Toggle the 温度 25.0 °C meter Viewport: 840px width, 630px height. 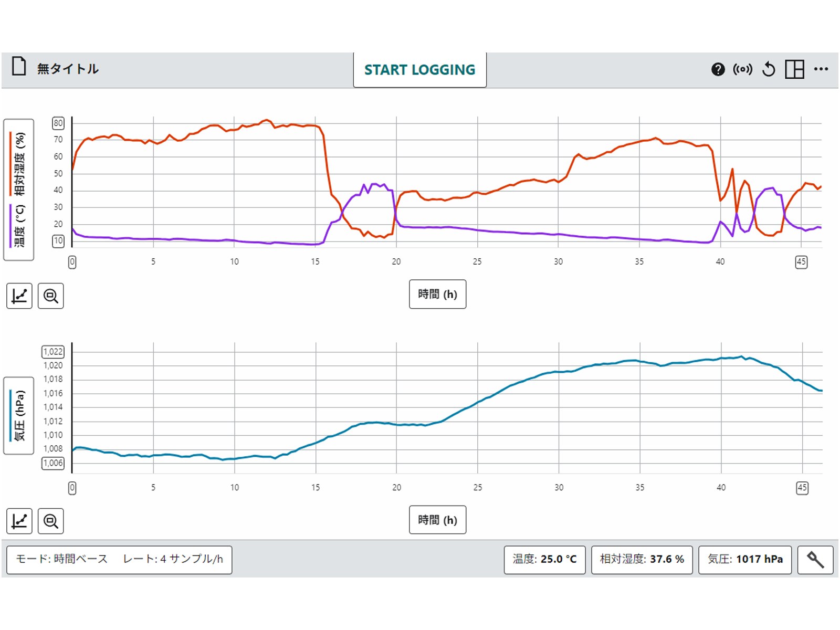coord(544,560)
